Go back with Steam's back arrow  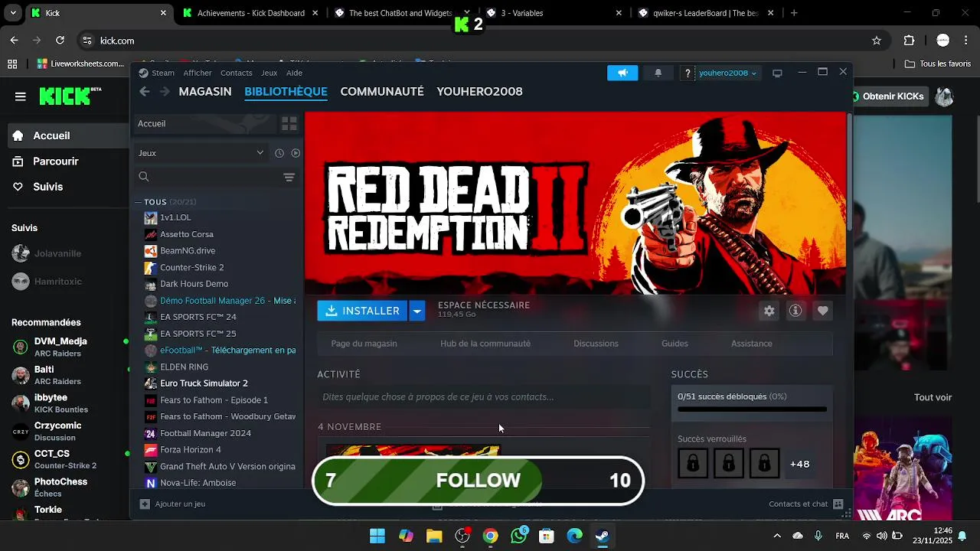pyautogui.click(x=145, y=91)
